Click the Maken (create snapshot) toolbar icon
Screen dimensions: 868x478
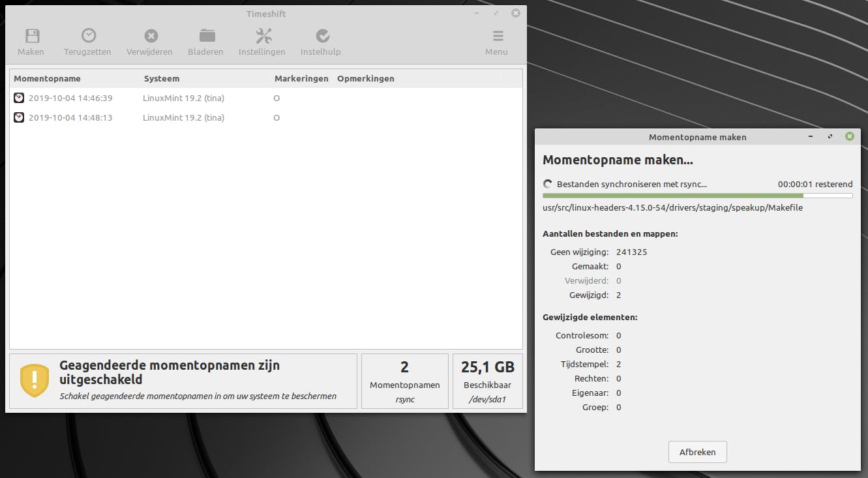point(31,36)
